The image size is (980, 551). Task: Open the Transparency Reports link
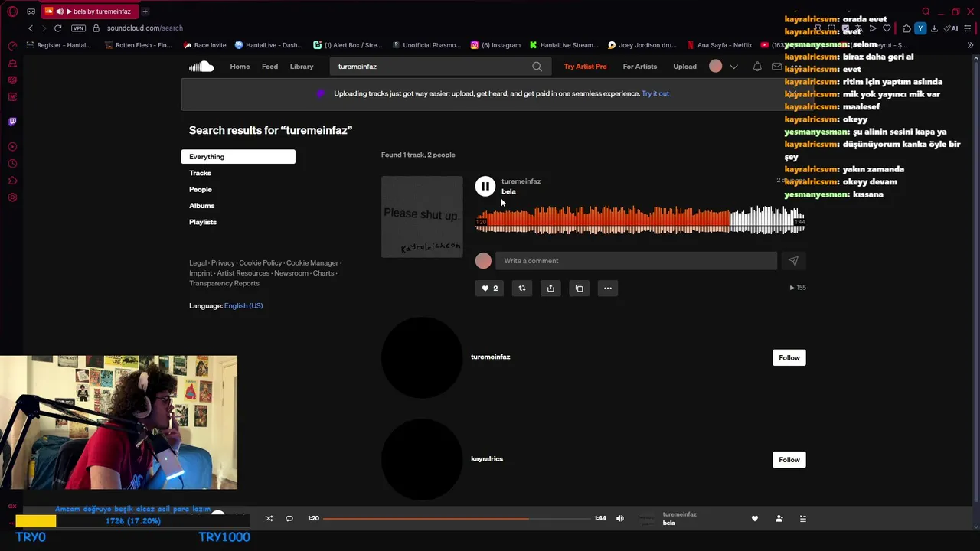pyautogui.click(x=224, y=283)
